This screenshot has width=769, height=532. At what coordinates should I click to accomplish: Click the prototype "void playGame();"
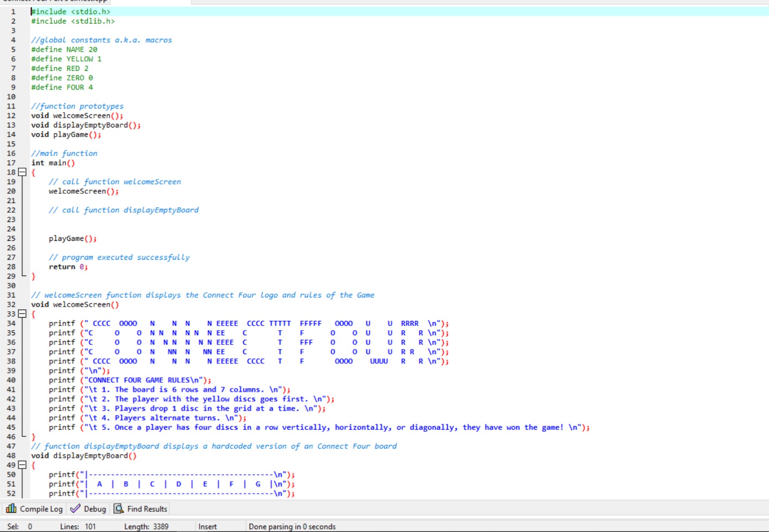click(x=66, y=135)
